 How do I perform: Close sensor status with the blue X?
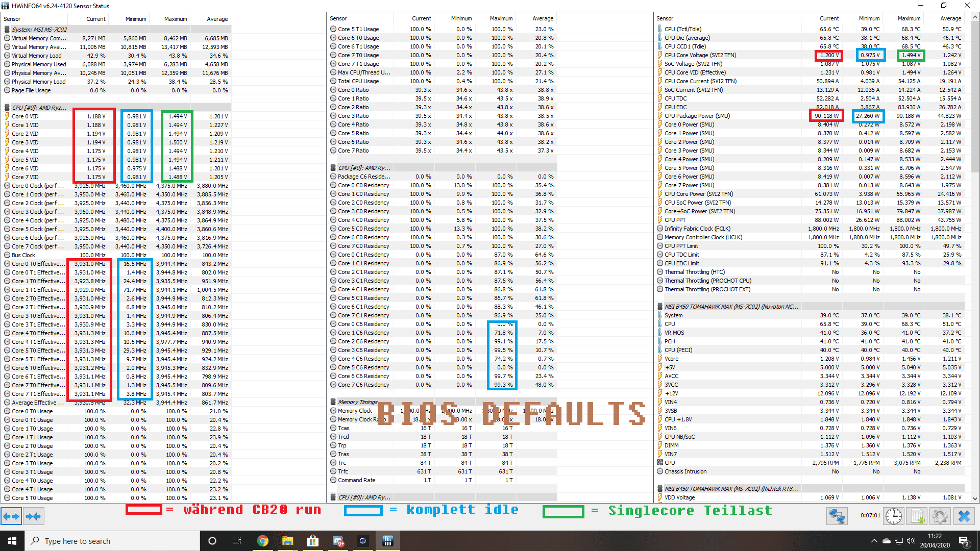point(964,516)
